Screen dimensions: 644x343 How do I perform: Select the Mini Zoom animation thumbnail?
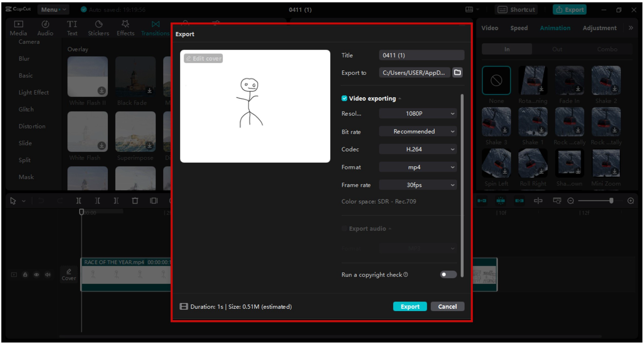click(606, 163)
